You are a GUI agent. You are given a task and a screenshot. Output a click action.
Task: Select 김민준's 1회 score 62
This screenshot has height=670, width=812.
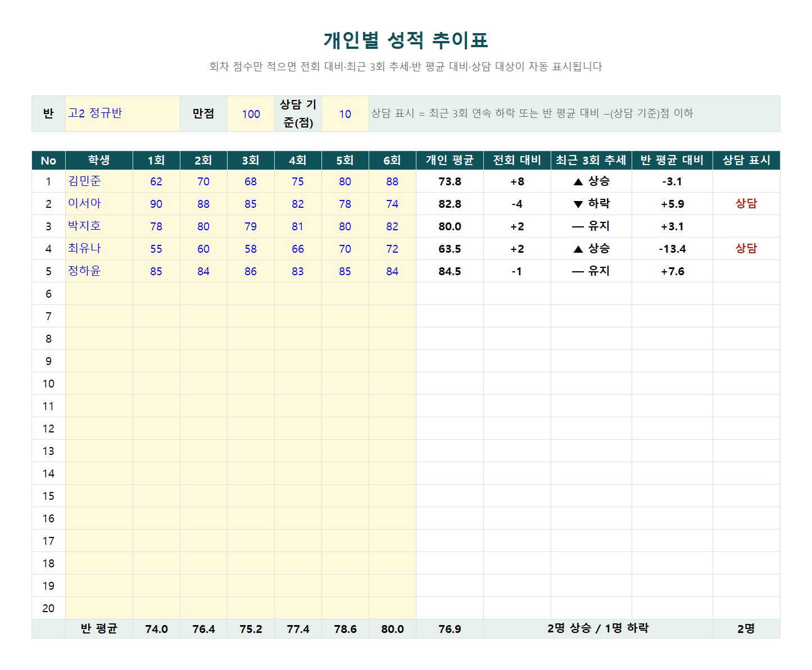tap(156, 181)
